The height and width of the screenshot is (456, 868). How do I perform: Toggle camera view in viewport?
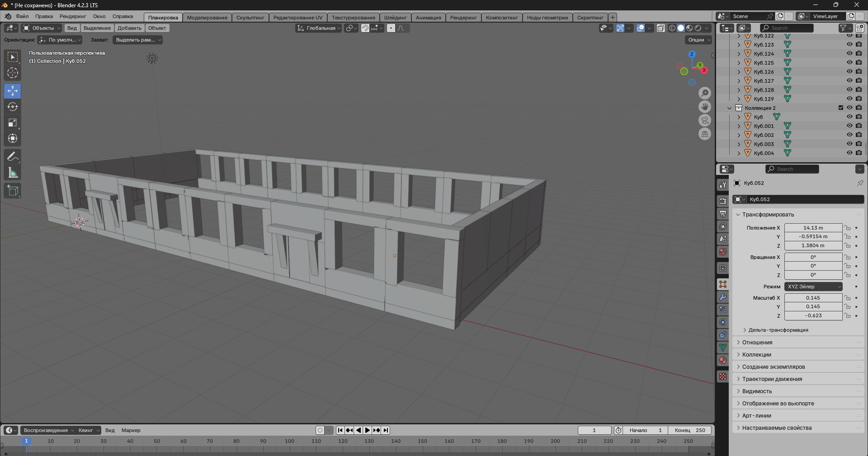click(x=704, y=120)
